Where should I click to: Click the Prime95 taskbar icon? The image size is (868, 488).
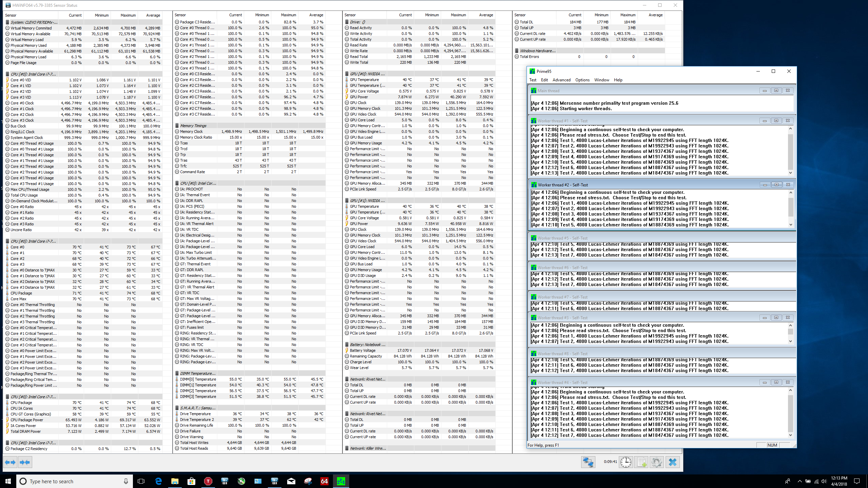point(341,481)
